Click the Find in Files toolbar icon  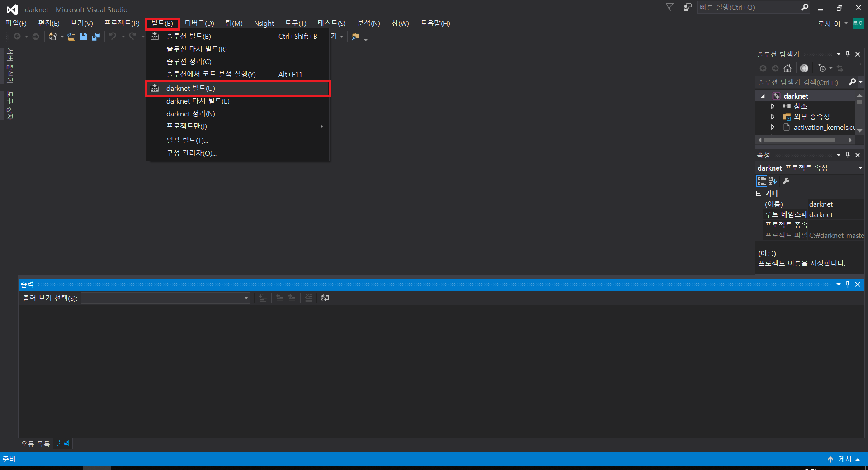click(x=356, y=37)
